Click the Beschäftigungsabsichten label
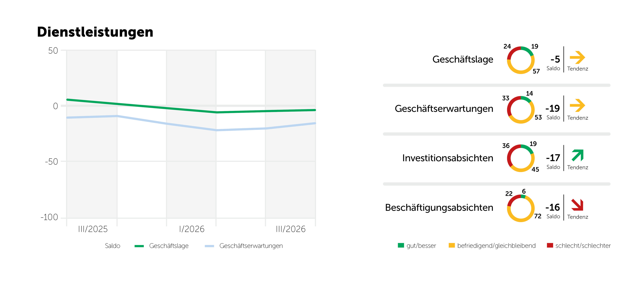The height and width of the screenshot is (291, 644). (439, 208)
